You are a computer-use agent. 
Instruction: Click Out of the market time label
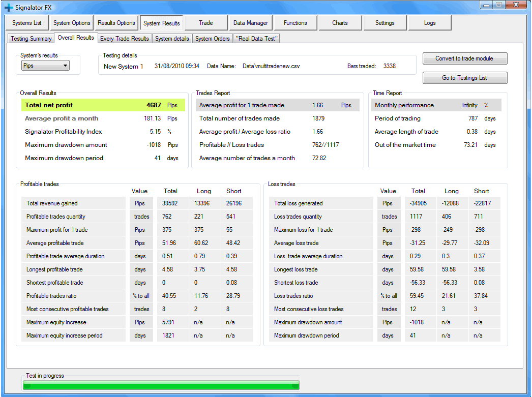(x=405, y=145)
